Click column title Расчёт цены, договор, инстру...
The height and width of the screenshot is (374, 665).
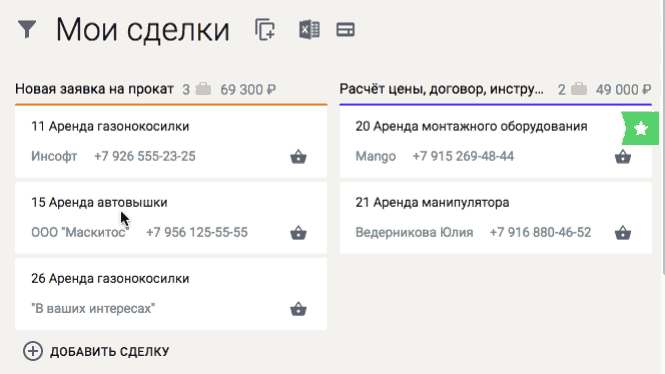coord(441,89)
